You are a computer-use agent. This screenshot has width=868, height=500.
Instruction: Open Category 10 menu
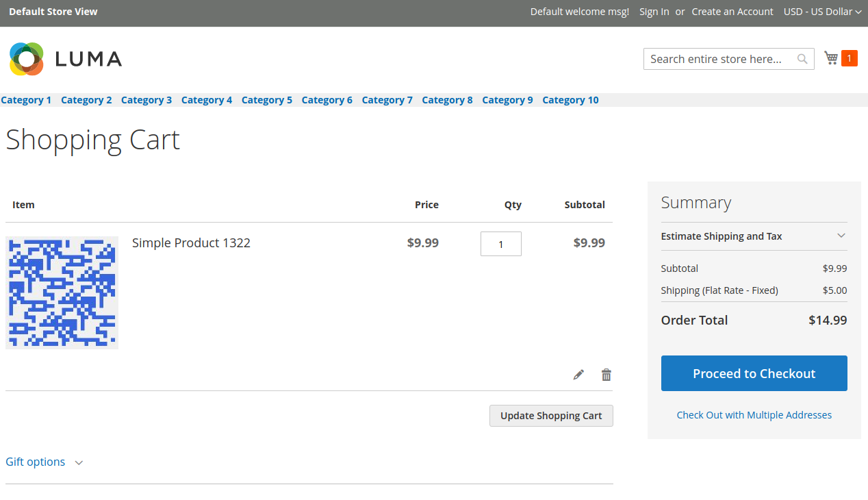(x=570, y=100)
